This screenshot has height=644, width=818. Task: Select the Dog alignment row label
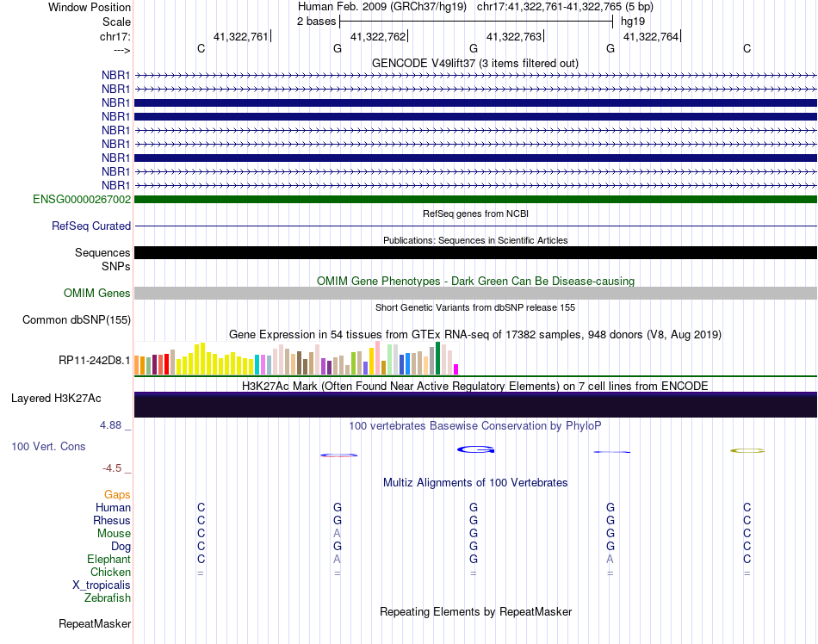tap(121, 546)
